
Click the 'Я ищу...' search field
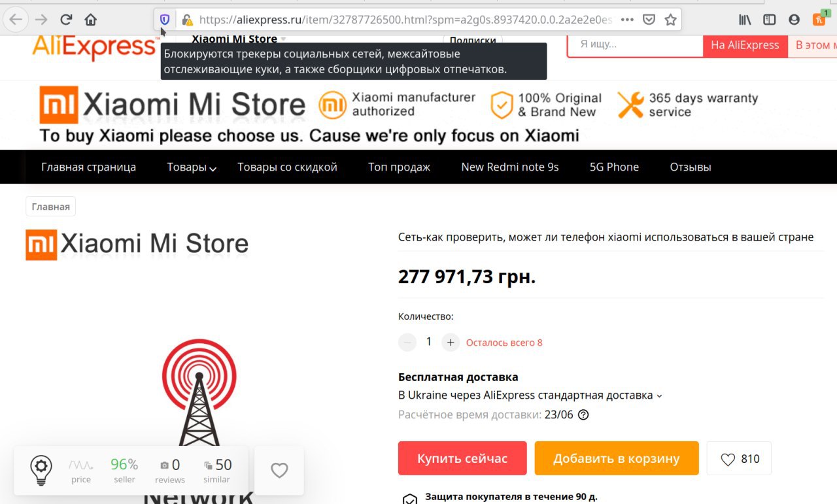636,45
